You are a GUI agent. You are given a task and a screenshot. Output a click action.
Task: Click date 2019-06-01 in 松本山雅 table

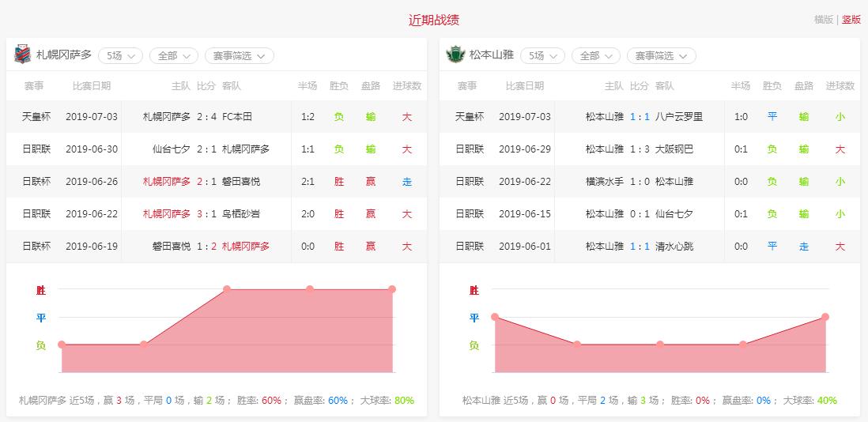(525, 246)
